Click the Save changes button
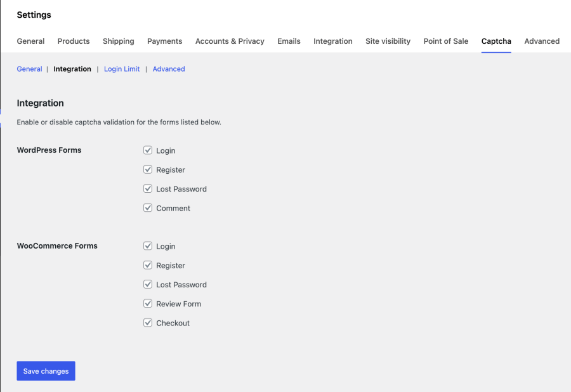 46,371
